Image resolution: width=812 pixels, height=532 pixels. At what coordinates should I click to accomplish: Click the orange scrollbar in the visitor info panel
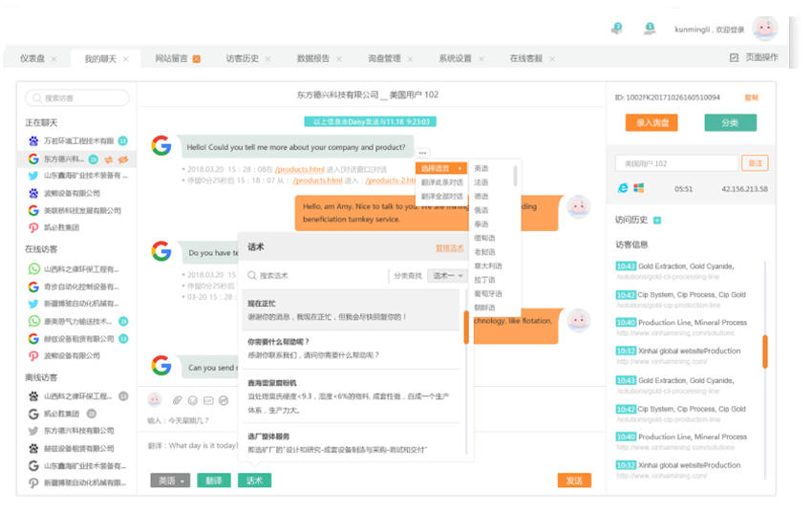click(765, 351)
